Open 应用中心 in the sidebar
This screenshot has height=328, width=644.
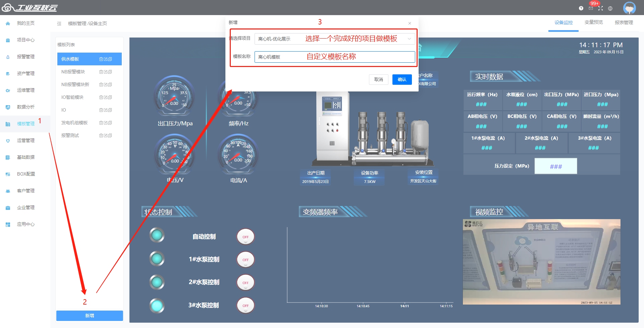click(25, 224)
